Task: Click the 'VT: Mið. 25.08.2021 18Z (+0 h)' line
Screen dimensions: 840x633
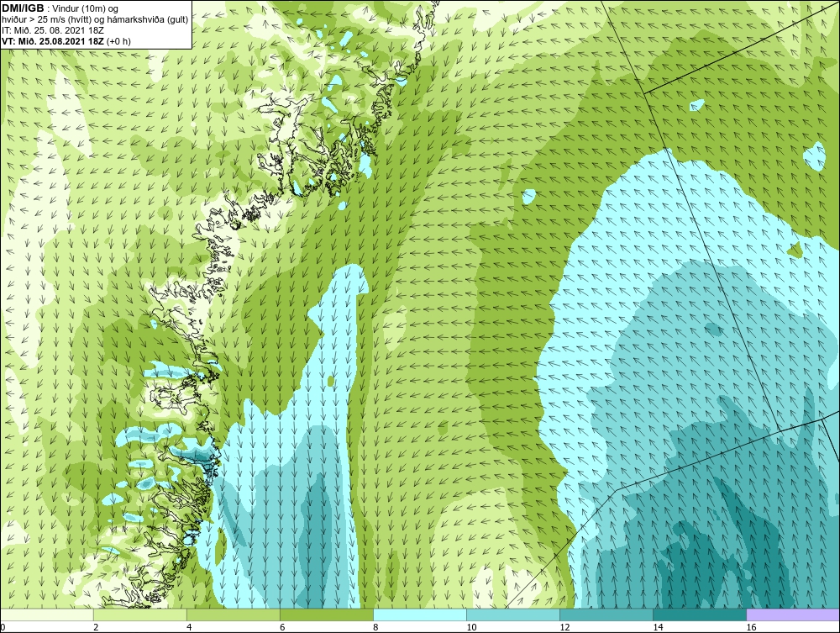Action: (66, 40)
